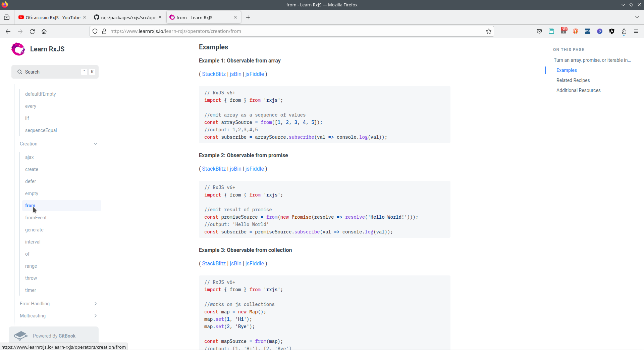Open the Extensions puzzle-piece menu

[x=624, y=31]
